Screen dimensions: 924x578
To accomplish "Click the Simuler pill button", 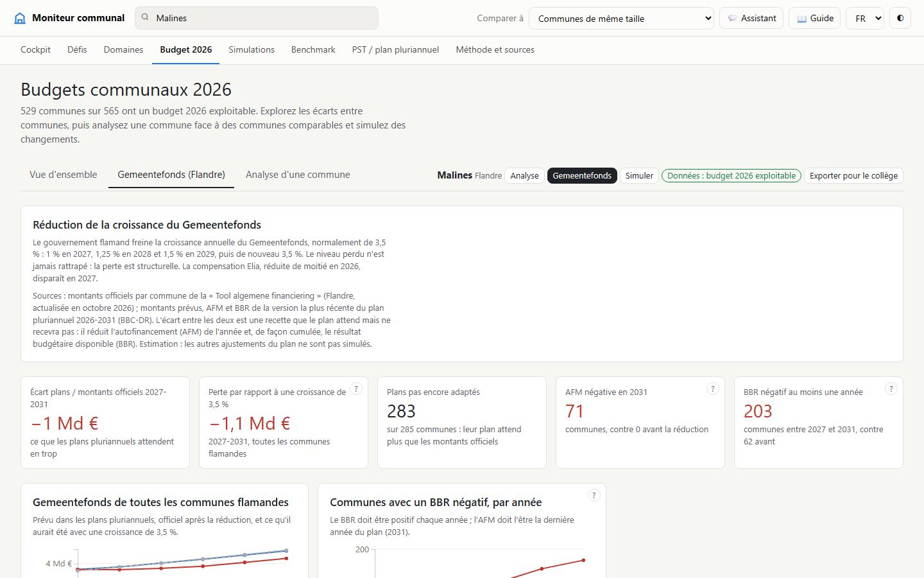I will [x=639, y=175].
